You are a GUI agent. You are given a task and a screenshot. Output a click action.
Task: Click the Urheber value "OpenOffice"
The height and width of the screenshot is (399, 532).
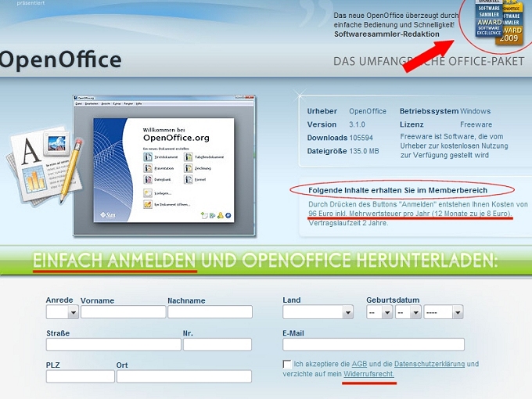(x=368, y=111)
